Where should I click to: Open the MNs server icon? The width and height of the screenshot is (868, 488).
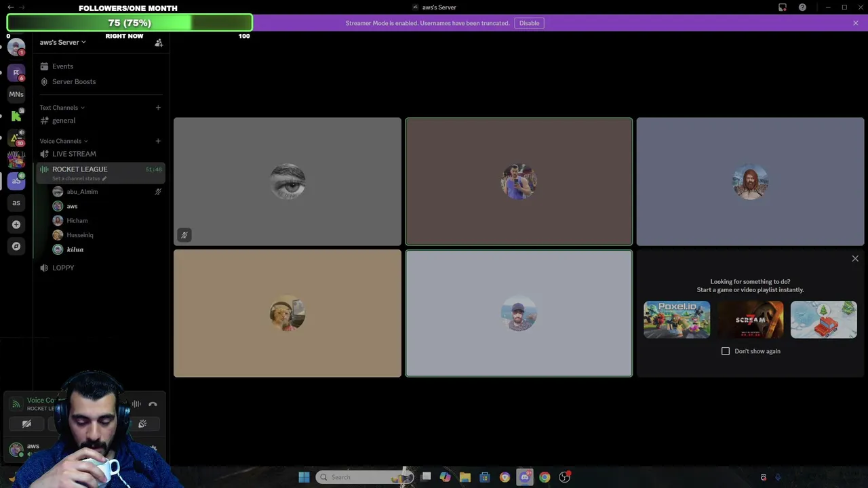click(16, 94)
